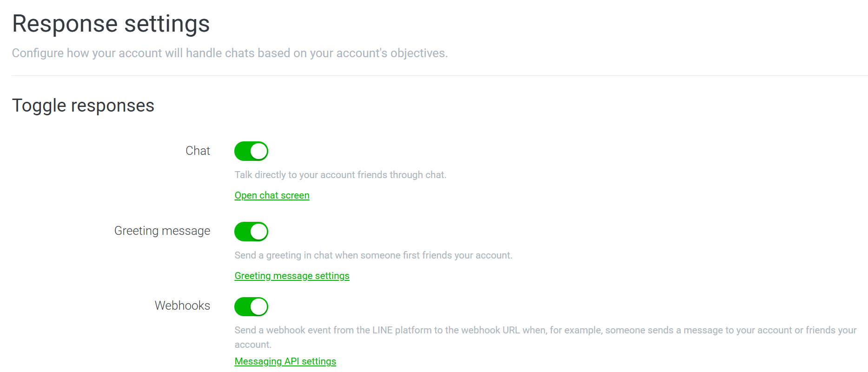Click the white knob on the Webhooks switch

[x=259, y=307]
